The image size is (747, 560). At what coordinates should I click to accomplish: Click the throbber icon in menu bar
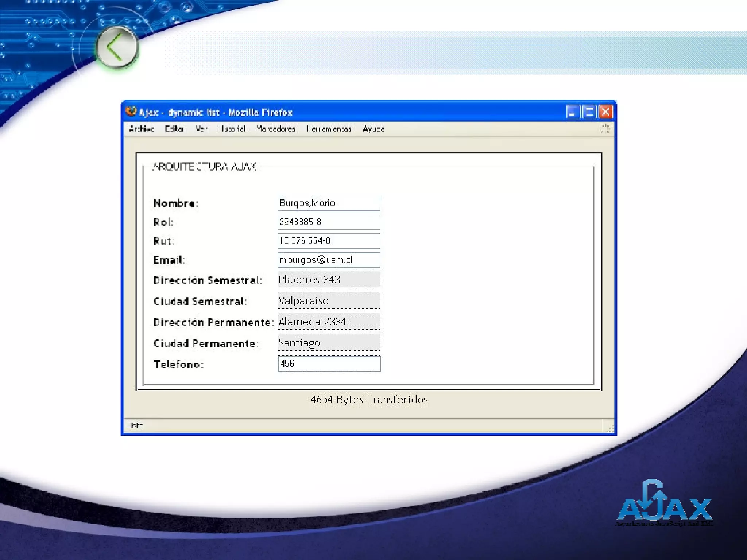point(605,128)
